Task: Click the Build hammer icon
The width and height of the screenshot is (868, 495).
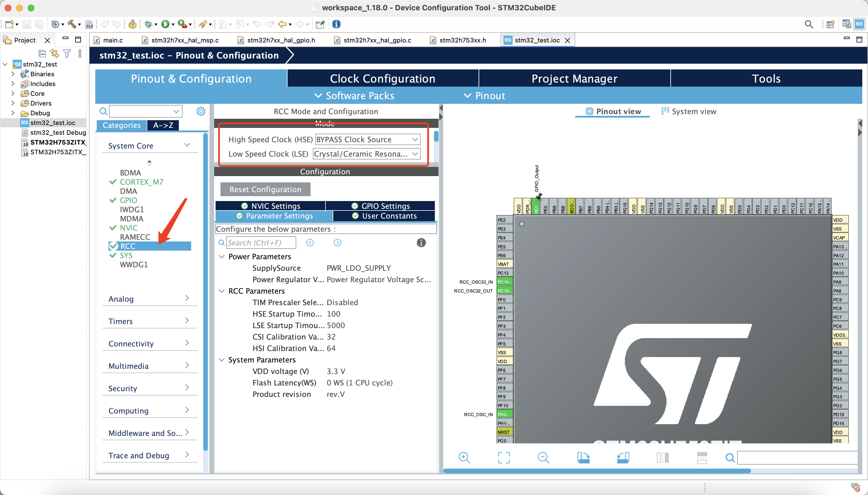Action: click(x=72, y=24)
